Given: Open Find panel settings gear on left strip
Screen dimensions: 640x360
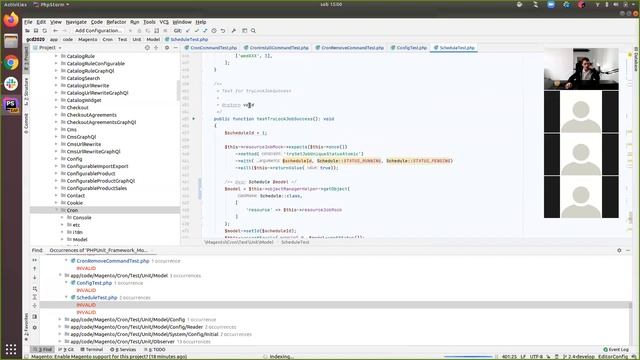Looking at the screenshot, I should click(35, 327).
